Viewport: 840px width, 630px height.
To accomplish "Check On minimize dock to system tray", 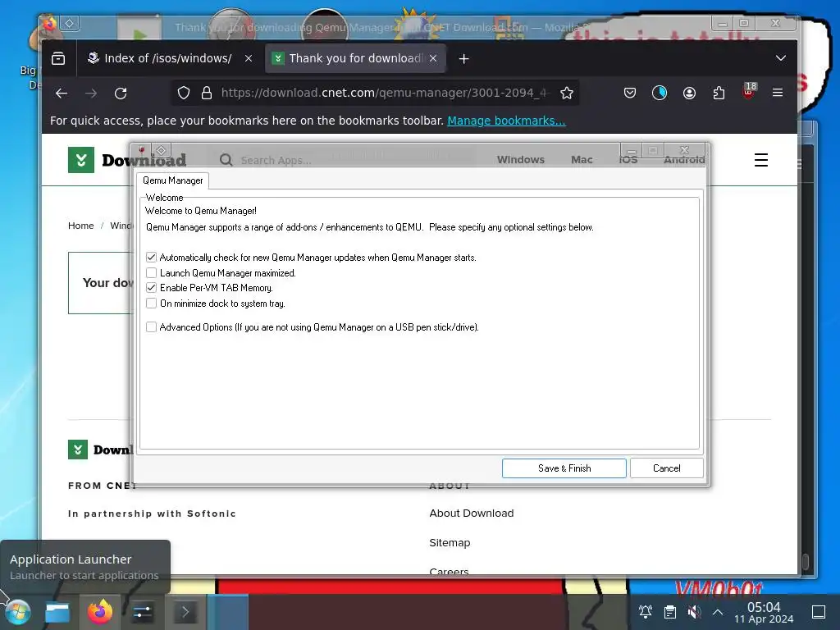I will [x=151, y=304].
